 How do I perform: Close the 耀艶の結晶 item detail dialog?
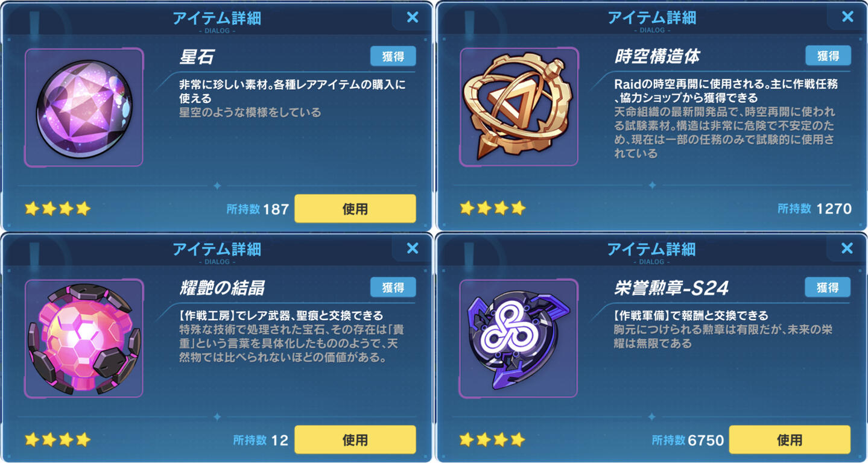(x=413, y=248)
